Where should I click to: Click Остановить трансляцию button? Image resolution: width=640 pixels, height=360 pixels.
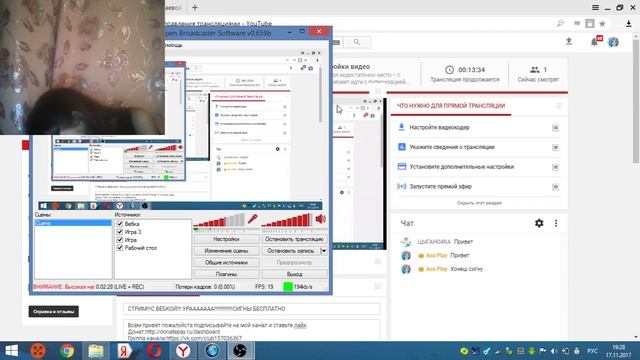pos(294,239)
